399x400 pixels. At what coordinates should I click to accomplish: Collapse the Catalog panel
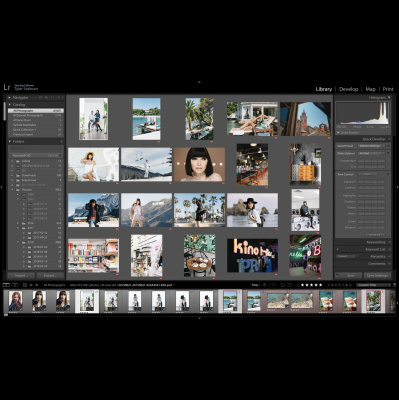pos(10,105)
